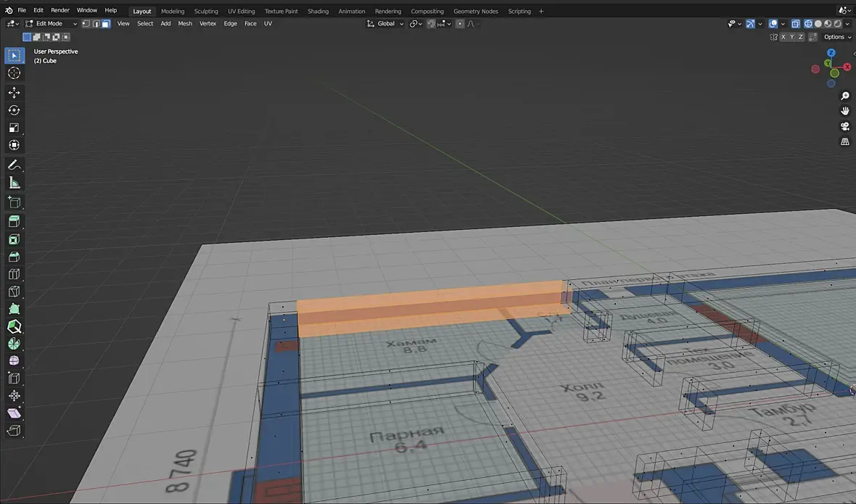Image resolution: width=856 pixels, height=504 pixels.
Task: Activate the Add Cube tool
Action: click(x=15, y=202)
